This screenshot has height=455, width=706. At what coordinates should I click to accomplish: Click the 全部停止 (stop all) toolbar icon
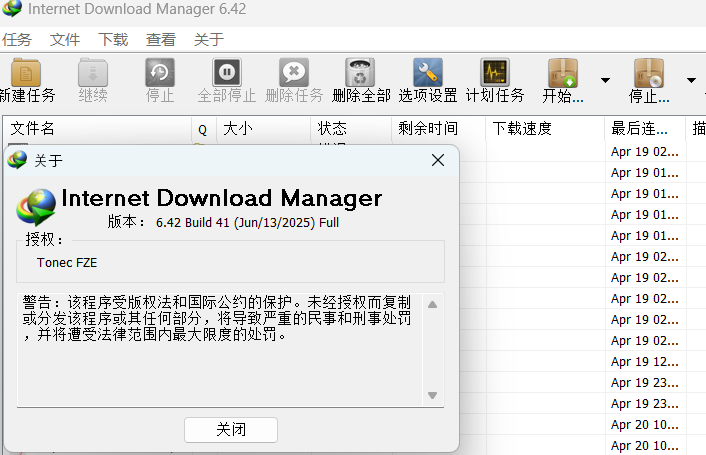pyautogui.click(x=227, y=72)
